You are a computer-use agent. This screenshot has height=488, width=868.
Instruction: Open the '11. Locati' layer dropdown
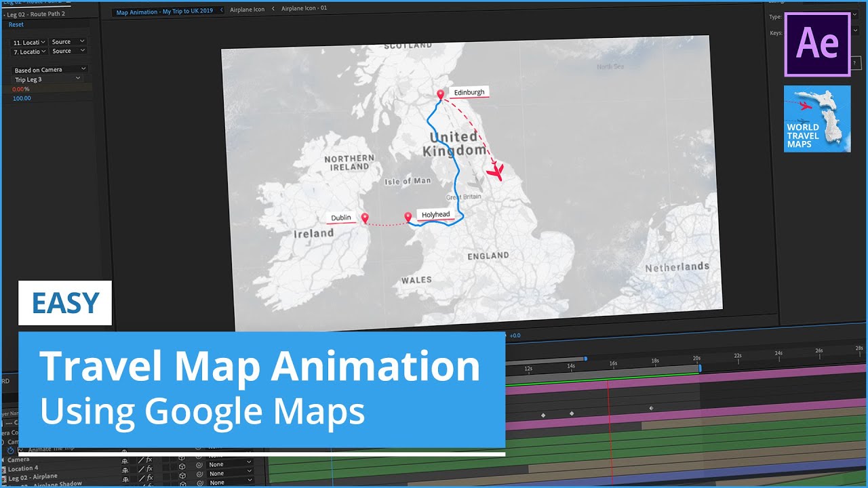coord(29,42)
